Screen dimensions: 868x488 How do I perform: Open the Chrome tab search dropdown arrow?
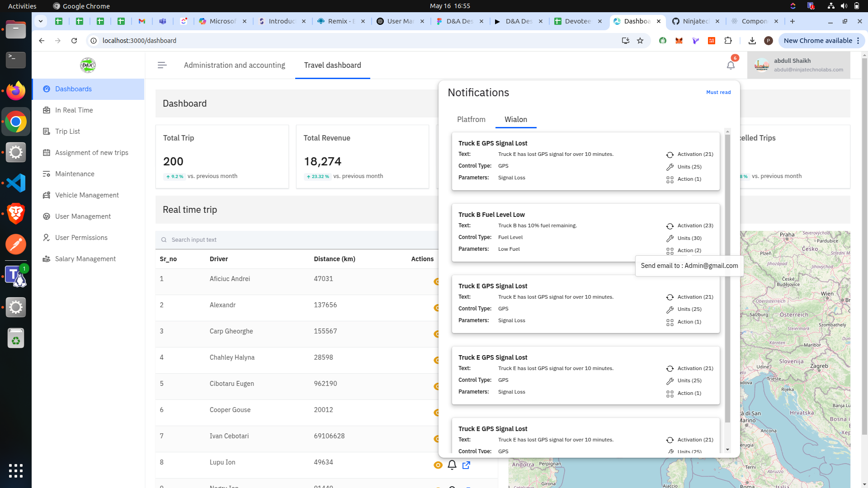41,21
